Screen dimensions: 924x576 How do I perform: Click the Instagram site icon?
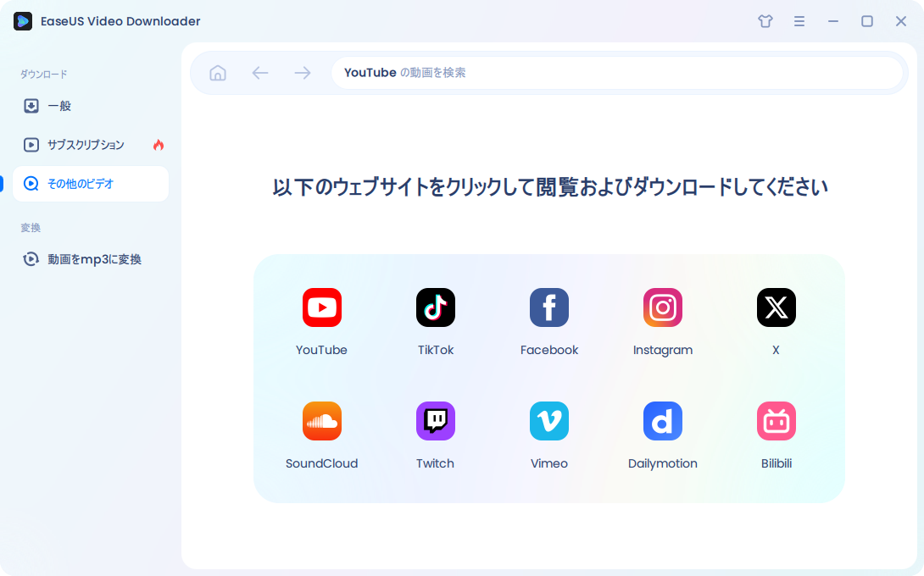tap(663, 307)
